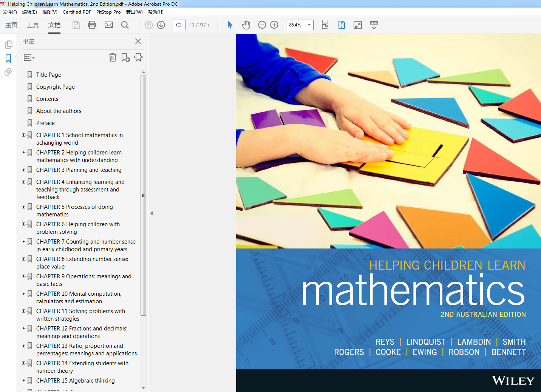Go to next page arrow
Viewport: 541px width, 392px height.
coord(161,25)
